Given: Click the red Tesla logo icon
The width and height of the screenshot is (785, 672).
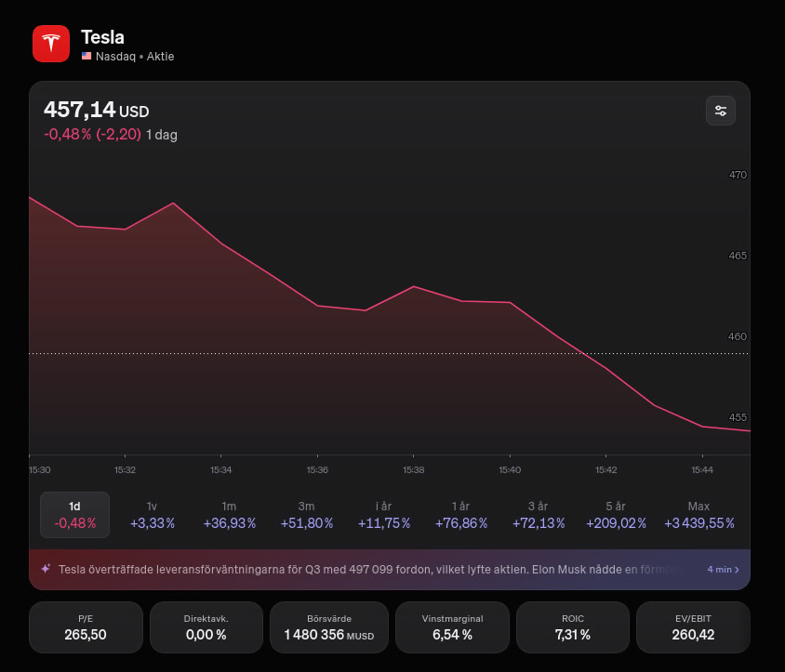Looking at the screenshot, I should coord(51,44).
